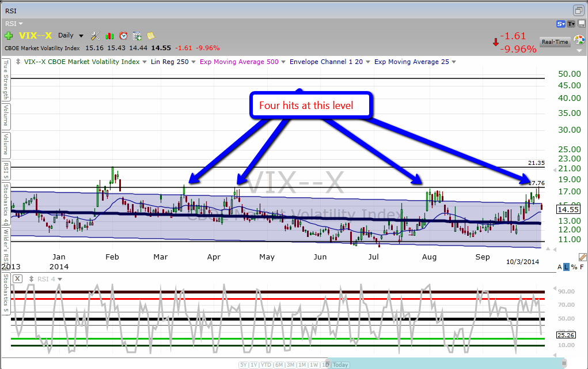Image resolution: width=588 pixels, height=369 pixels.
Task: Open the candlestick bar-chart style icon
Action: tap(109, 36)
